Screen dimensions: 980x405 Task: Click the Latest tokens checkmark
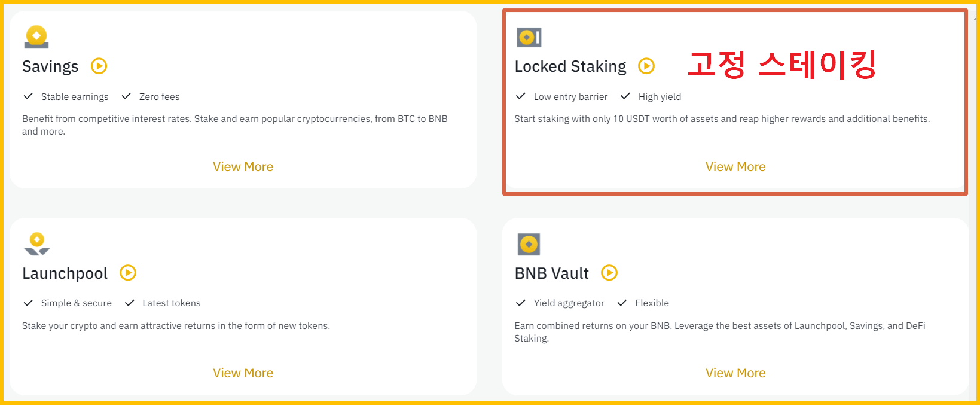pos(130,303)
